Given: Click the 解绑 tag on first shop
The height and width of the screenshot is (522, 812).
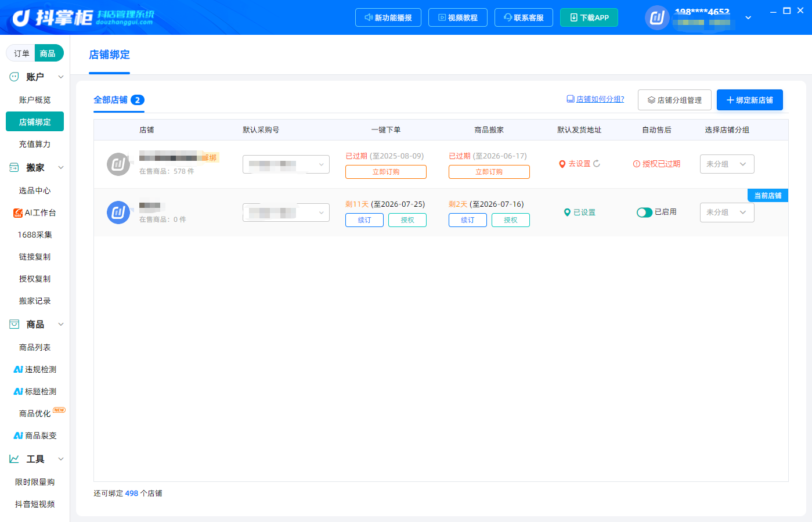Looking at the screenshot, I should (x=210, y=157).
